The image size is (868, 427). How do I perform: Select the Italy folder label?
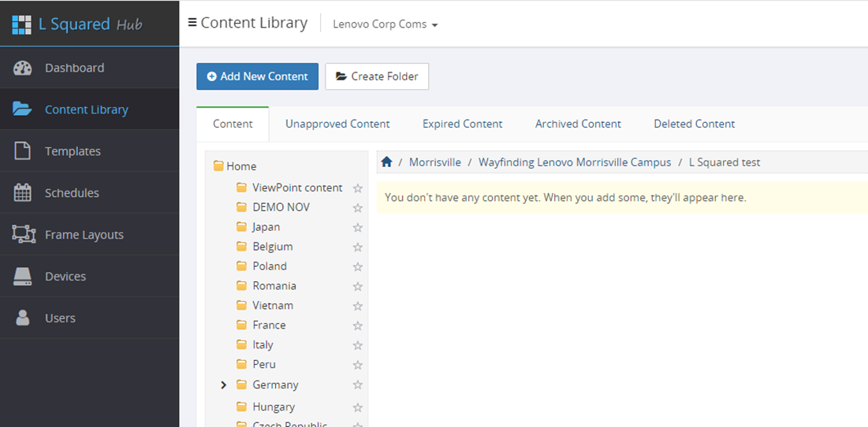coord(263,344)
